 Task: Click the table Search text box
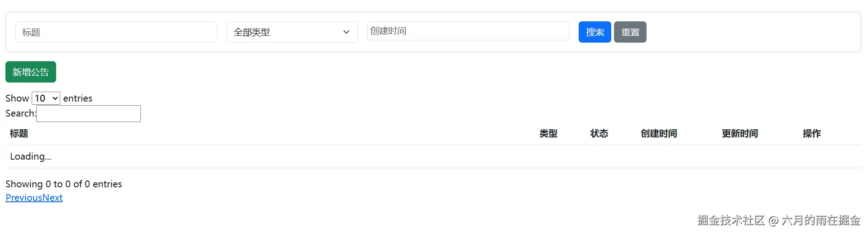pos(88,114)
